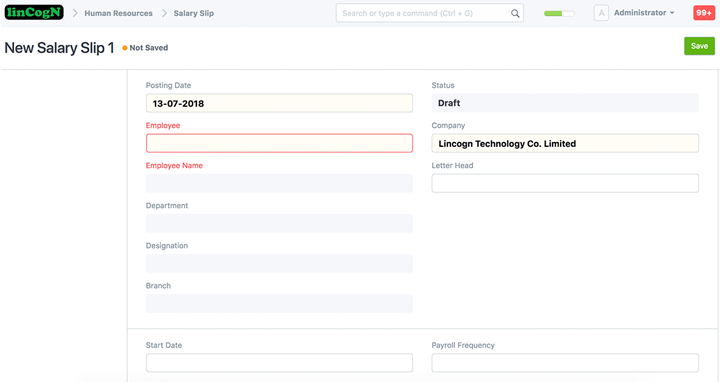Go to Human Resources breadcrumb
720x382 pixels.
[118, 13]
